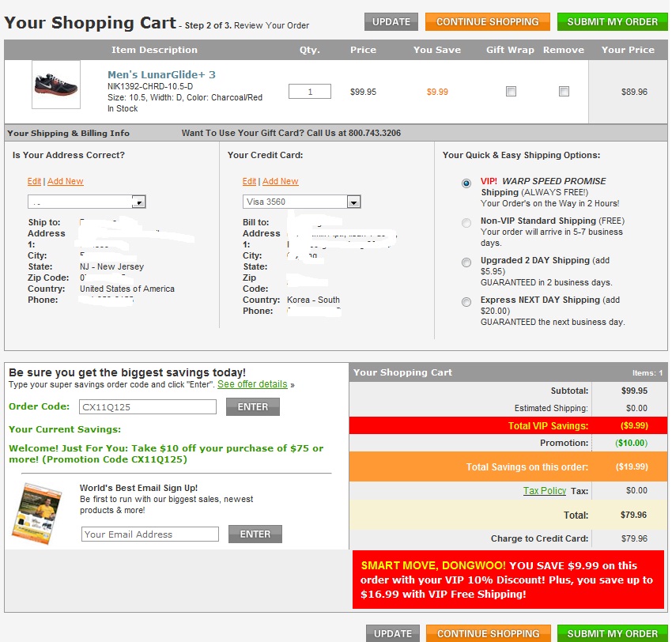Click the Total Savings ($19.99) value
The width and height of the screenshot is (672, 642).
pos(632,466)
